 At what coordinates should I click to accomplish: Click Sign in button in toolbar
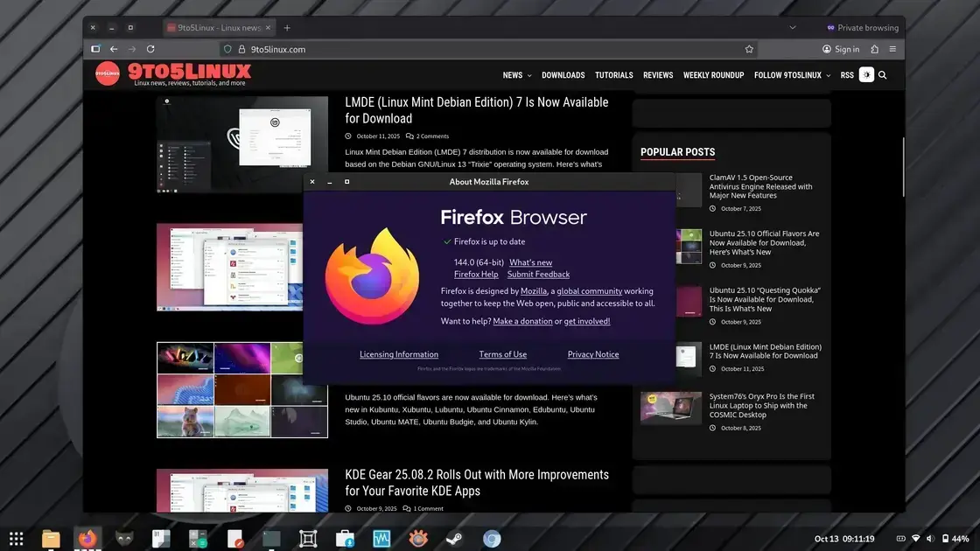coord(841,49)
